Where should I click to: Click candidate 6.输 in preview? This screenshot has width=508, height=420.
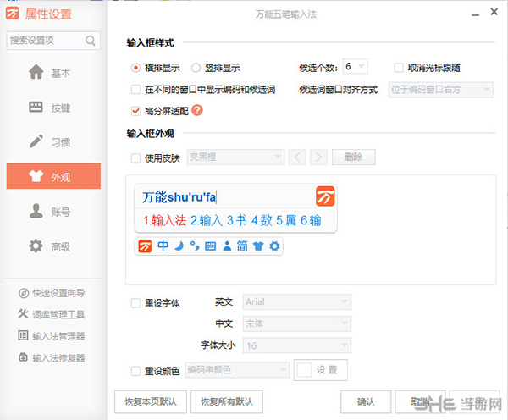coord(311,221)
